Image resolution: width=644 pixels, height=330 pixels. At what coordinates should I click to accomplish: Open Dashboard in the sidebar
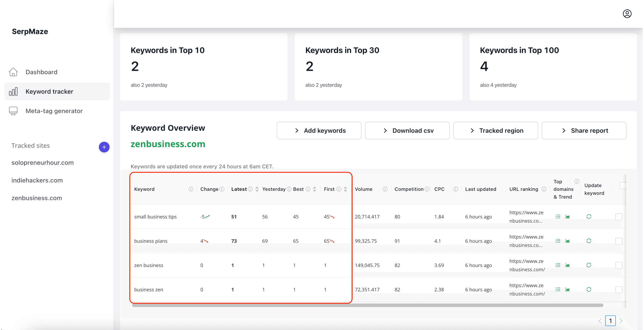point(57,72)
